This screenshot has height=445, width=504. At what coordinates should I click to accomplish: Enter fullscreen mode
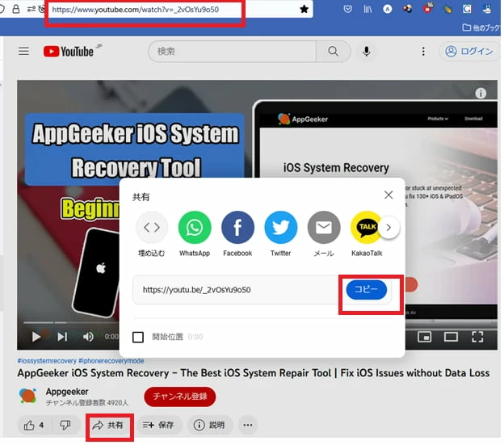pyautogui.click(x=477, y=337)
